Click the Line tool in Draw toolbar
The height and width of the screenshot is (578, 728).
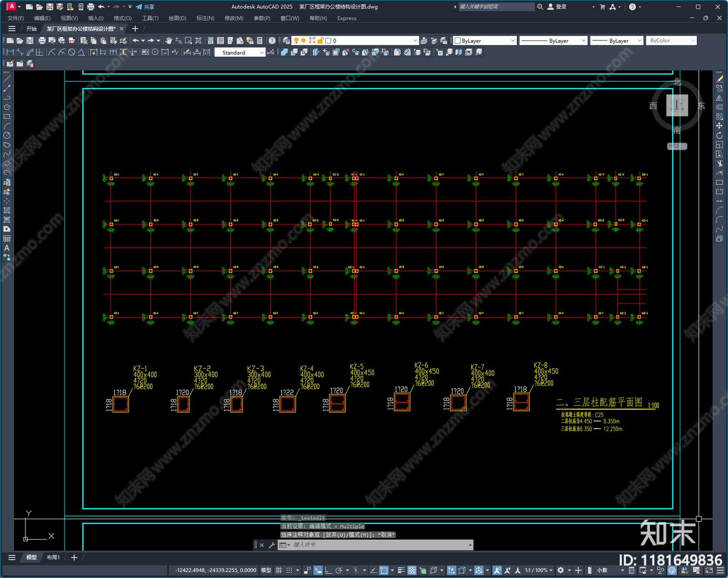pyautogui.click(x=7, y=79)
